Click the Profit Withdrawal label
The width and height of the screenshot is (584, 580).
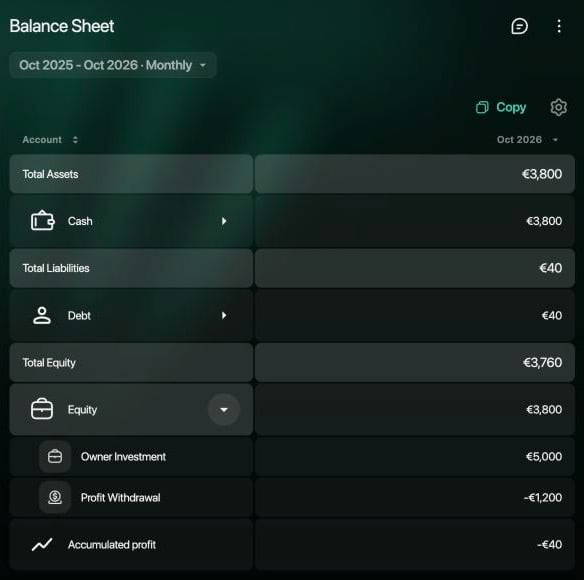[121, 498]
